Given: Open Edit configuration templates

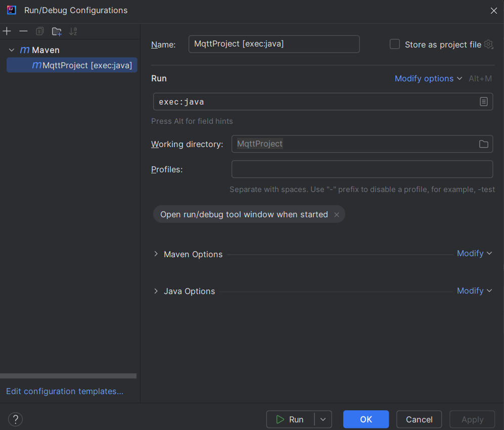Looking at the screenshot, I should click(x=65, y=391).
